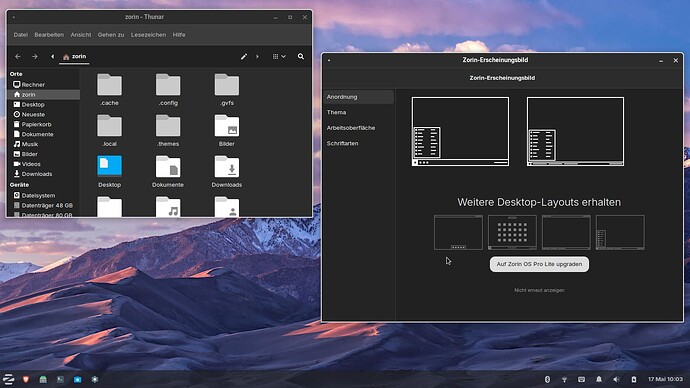Click the volume speaker icon in the tray
The height and width of the screenshot is (388, 690).
[616, 379]
